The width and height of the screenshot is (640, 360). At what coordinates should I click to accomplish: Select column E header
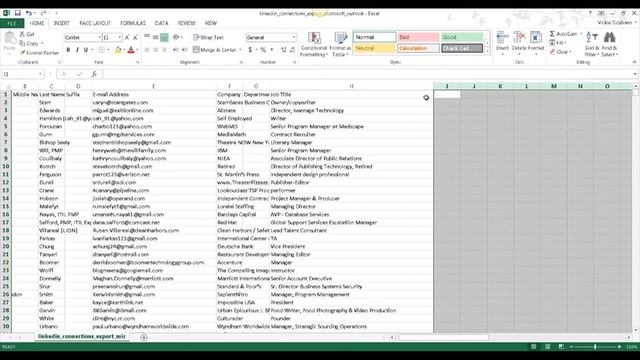(153, 86)
